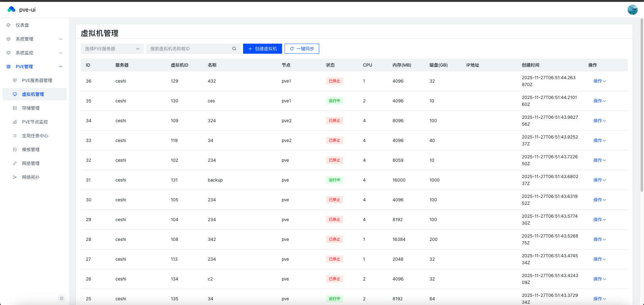The image size is (644, 305).
Task: Click the 已停止 status badge on row 36
Action: pos(334,81)
